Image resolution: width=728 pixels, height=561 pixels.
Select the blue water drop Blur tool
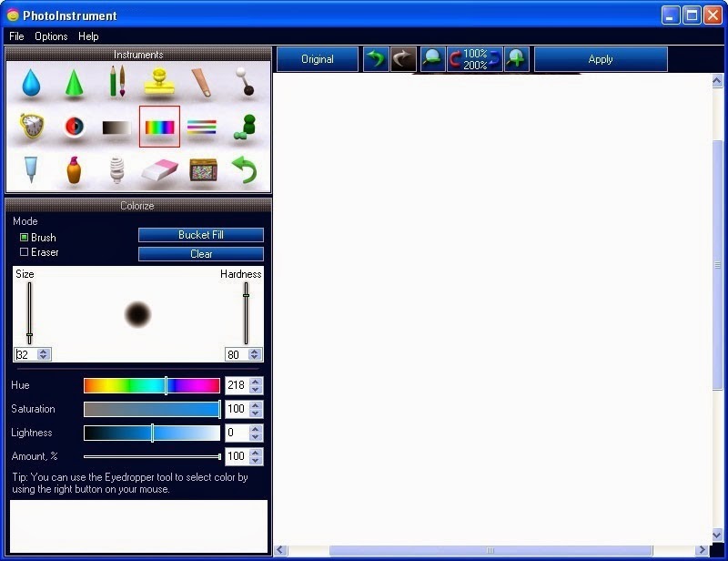pyautogui.click(x=31, y=82)
